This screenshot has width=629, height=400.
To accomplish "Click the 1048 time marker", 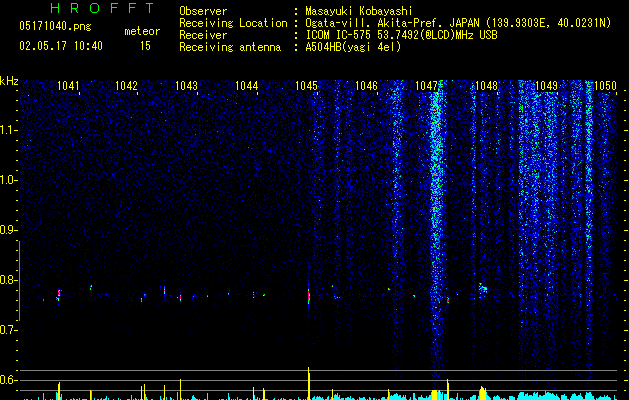I will point(486,86).
